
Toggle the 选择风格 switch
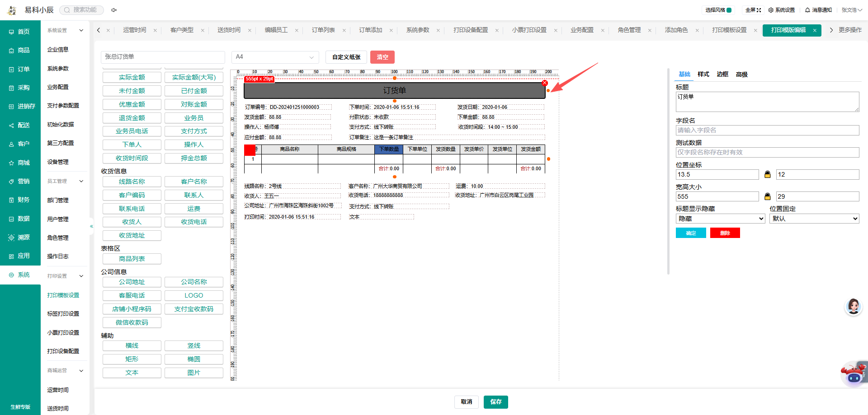pos(729,10)
